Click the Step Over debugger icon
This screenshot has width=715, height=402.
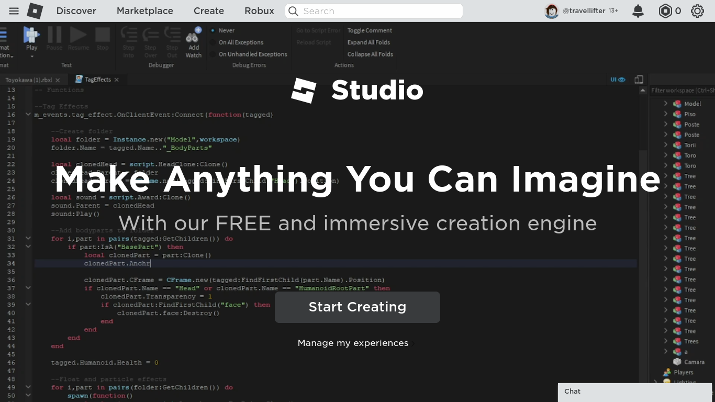click(x=150, y=35)
